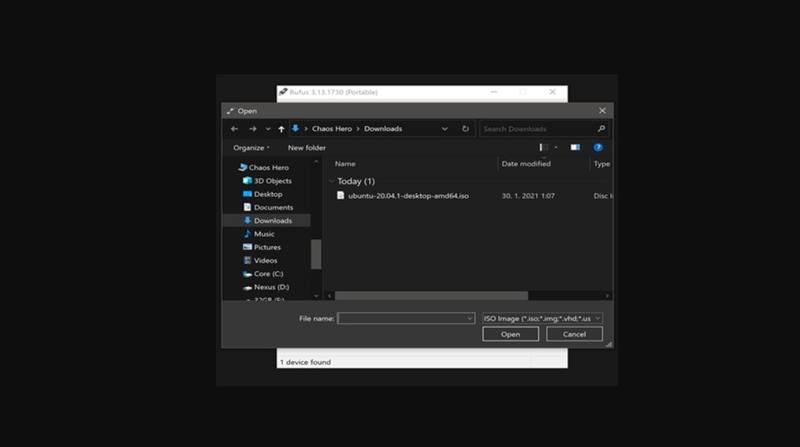Open Pictures in sidebar

(x=267, y=247)
